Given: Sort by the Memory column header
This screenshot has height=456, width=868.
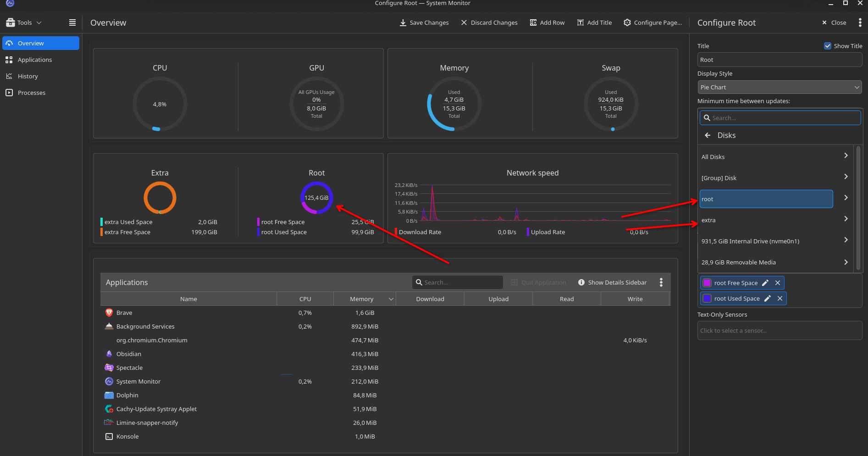Looking at the screenshot, I should 365,299.
